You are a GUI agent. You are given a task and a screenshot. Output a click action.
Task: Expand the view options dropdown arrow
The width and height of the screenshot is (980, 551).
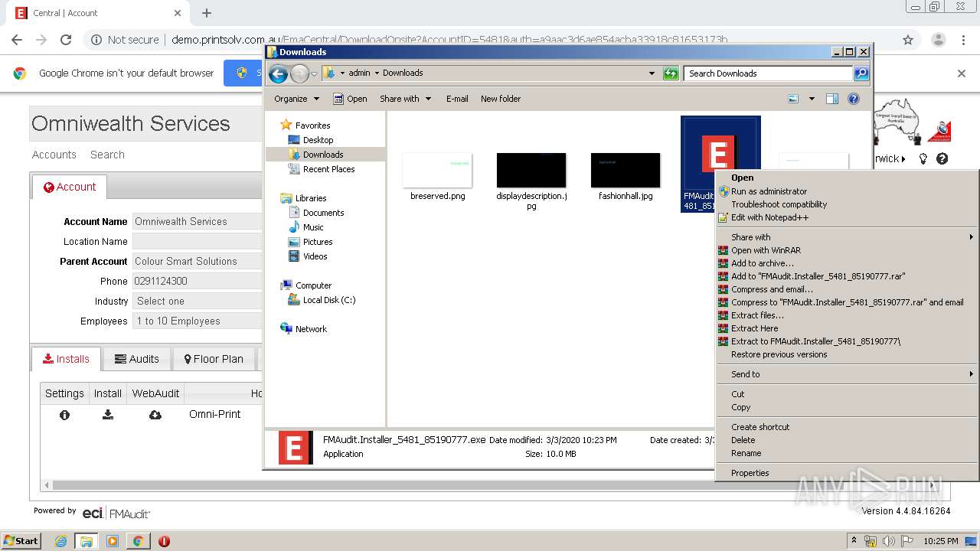812,99
